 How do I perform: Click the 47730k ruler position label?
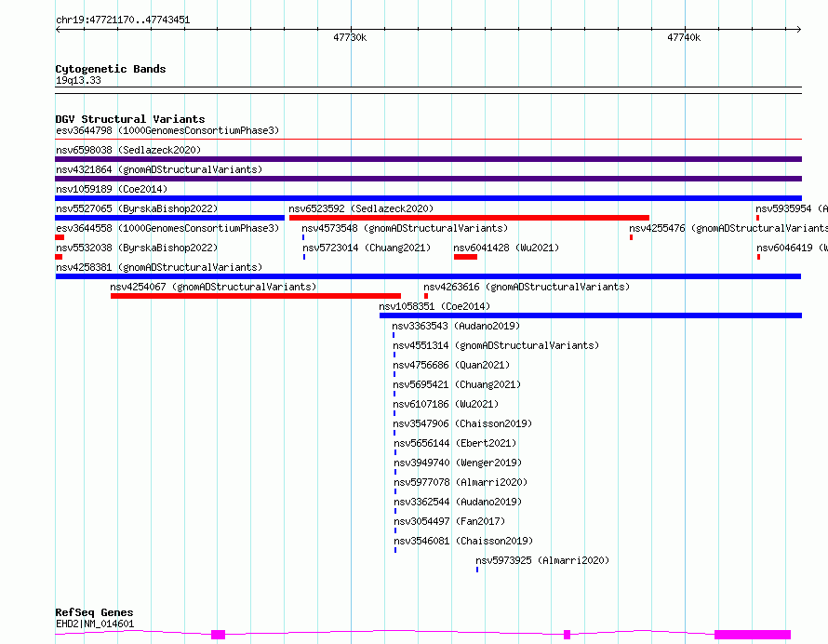coord(350,37)
